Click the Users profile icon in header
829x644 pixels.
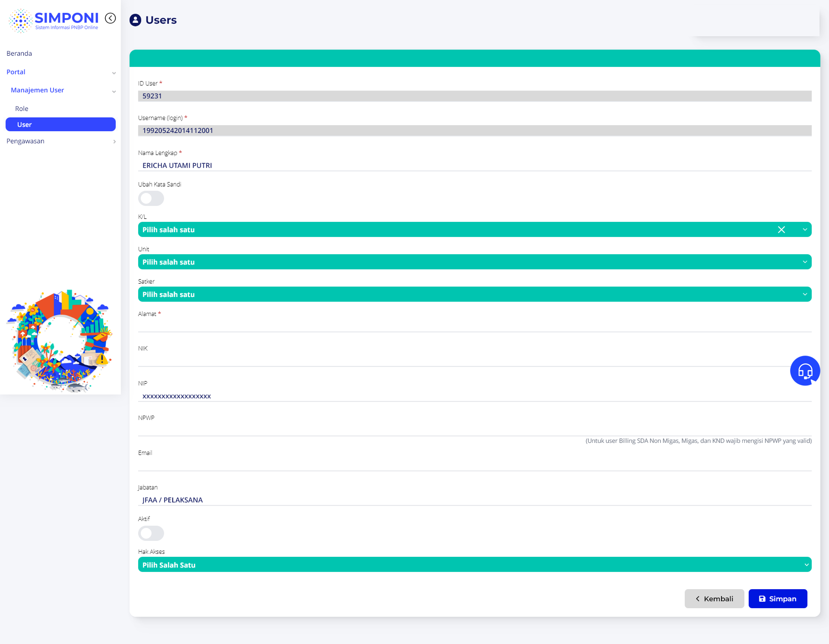point(135,20)
